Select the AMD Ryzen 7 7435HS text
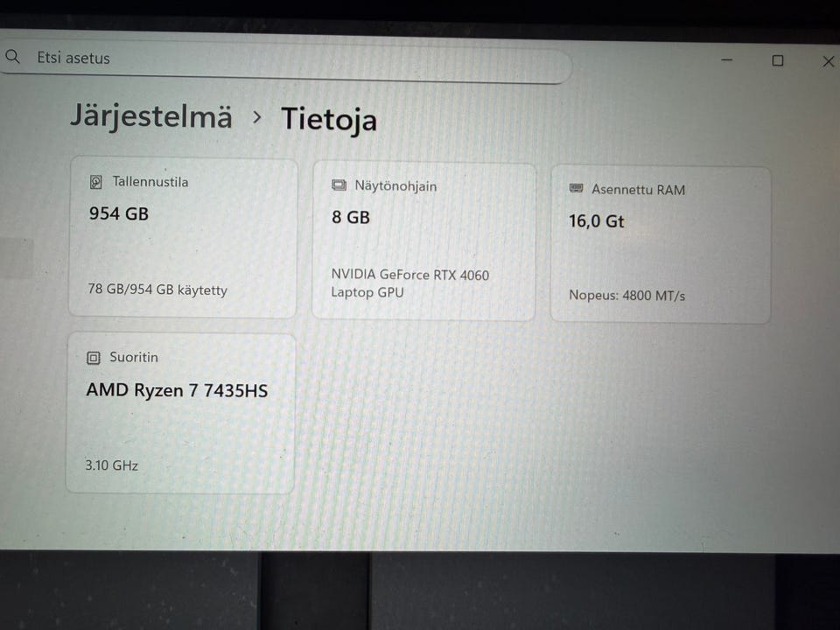This screenshot has height=630, width=840. (177, 390)
